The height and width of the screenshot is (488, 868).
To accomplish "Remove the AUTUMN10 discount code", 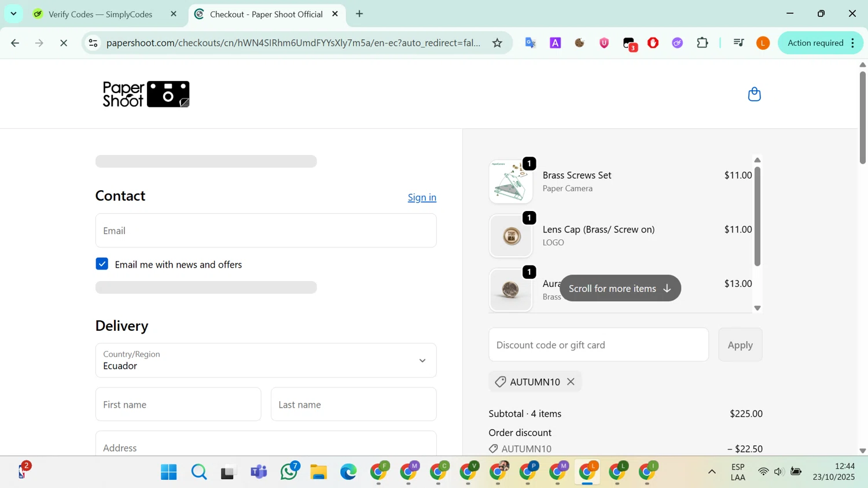I will 571,382.
